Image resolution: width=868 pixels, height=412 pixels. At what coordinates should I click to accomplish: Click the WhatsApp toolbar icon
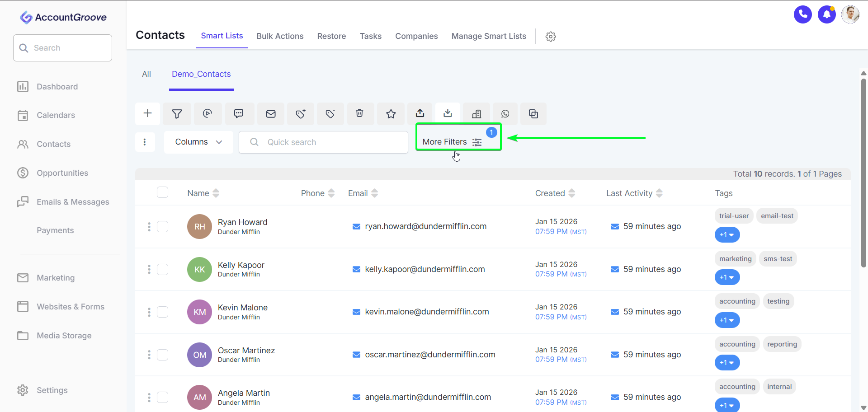click(x=505, y=114)
